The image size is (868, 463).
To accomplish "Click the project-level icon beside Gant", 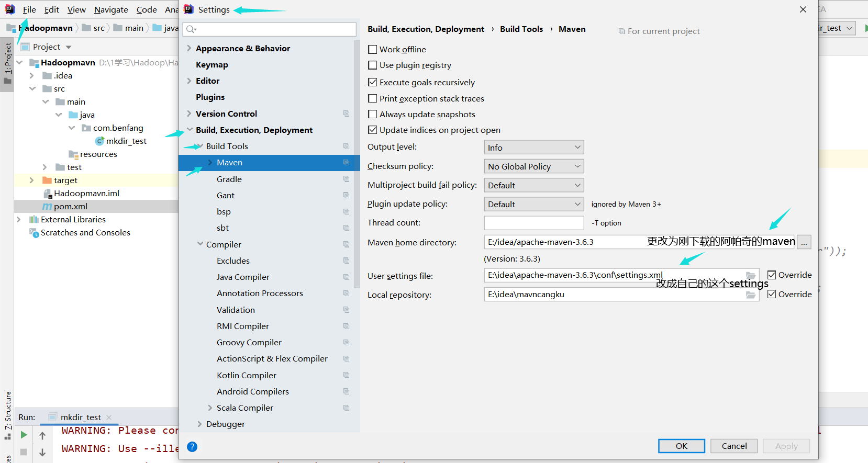I will click(x=346, y=195).
